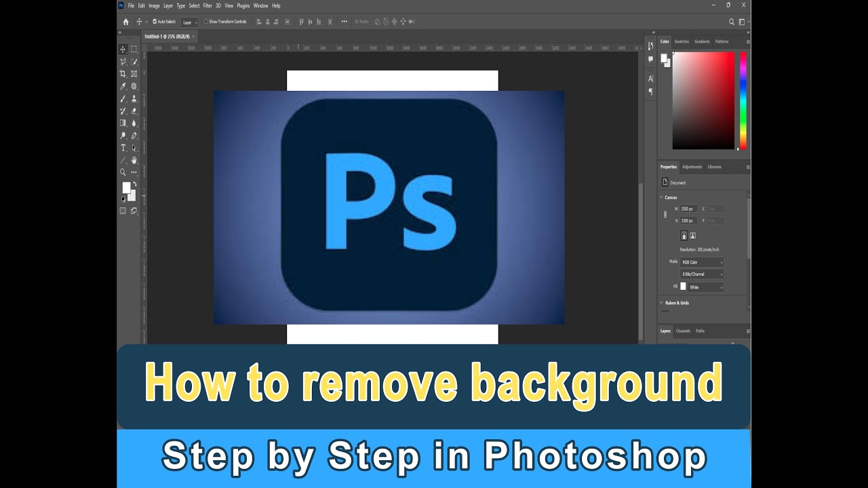
Task: Select the History Brush tool
Action: pyautogui.click(x=123, y=110)
